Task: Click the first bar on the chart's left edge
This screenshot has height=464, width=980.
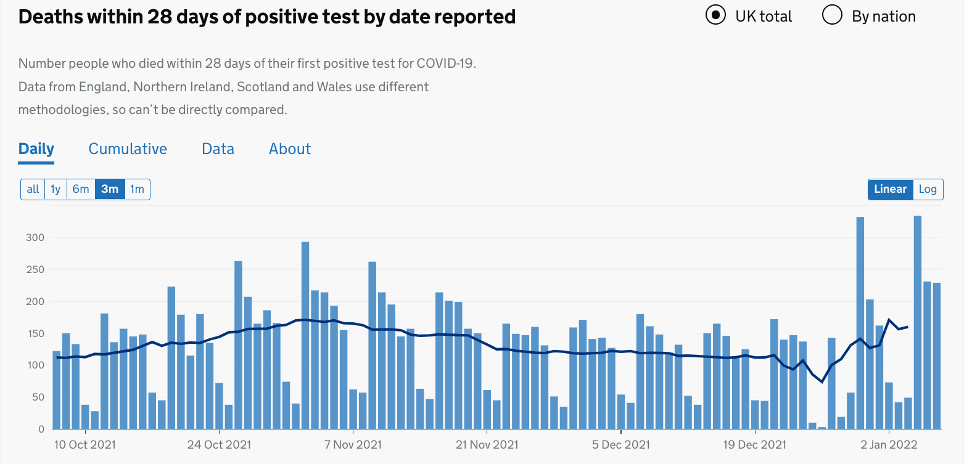Action: (x=57, y=389)
